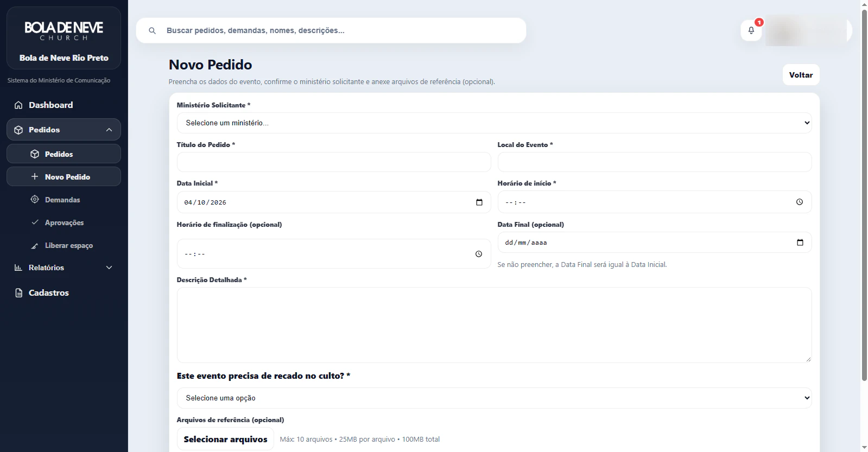Open clock picker for Horário de início

800,202
